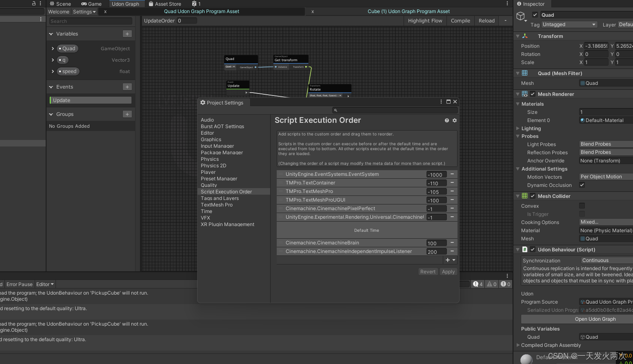Open the Welcome page in Udon Graph
This screenshot has height=364, width=633.
[x=59, y=12]
